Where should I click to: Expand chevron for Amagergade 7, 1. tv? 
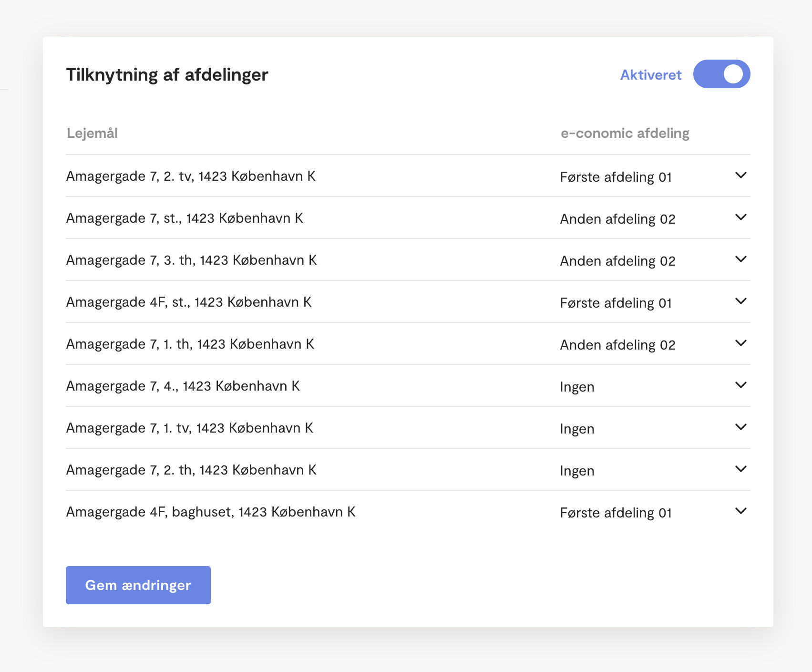pos(740,427)
